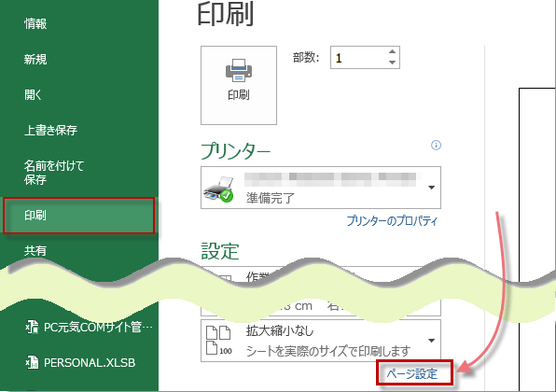
Task: Click the printer dropdown arrow
Action: 432,188
